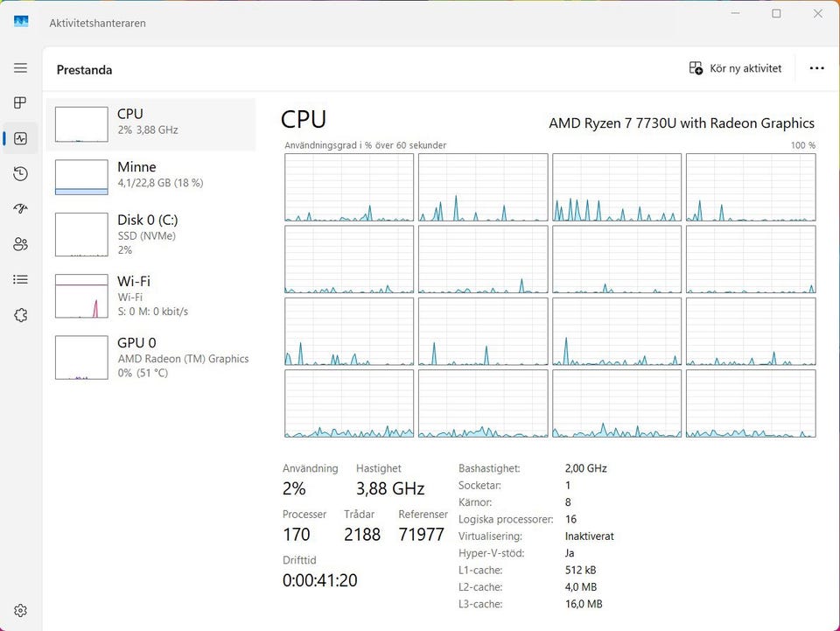Click the bottom-left logical processor graph
This screenshot has height=631, width=840.
tap(349, 403)
